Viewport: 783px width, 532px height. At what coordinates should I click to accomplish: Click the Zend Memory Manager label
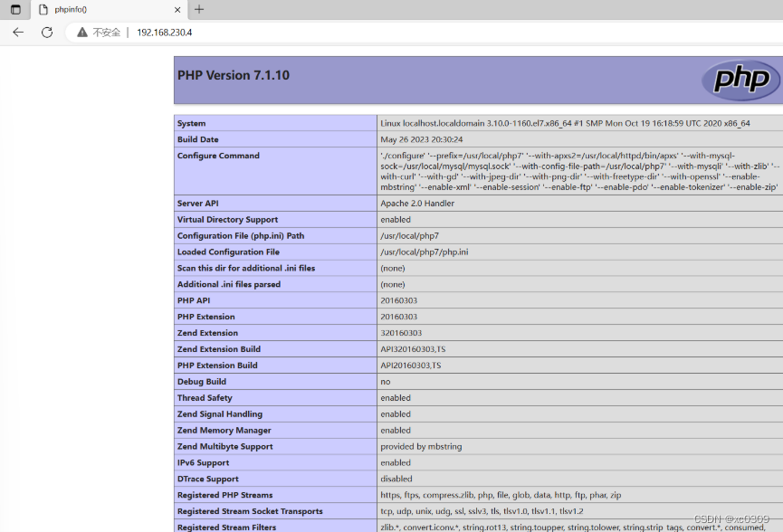coord(224,430)
